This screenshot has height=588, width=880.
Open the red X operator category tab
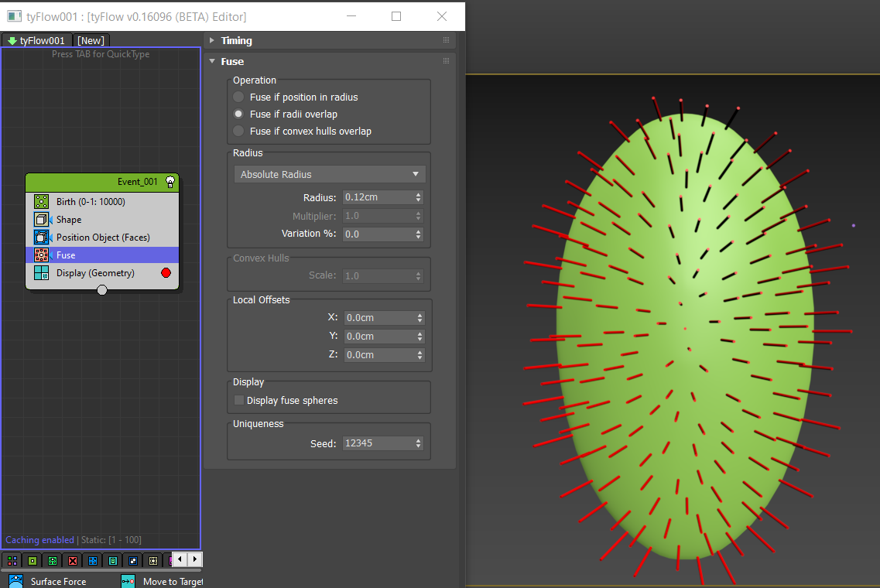click(73, 560)
